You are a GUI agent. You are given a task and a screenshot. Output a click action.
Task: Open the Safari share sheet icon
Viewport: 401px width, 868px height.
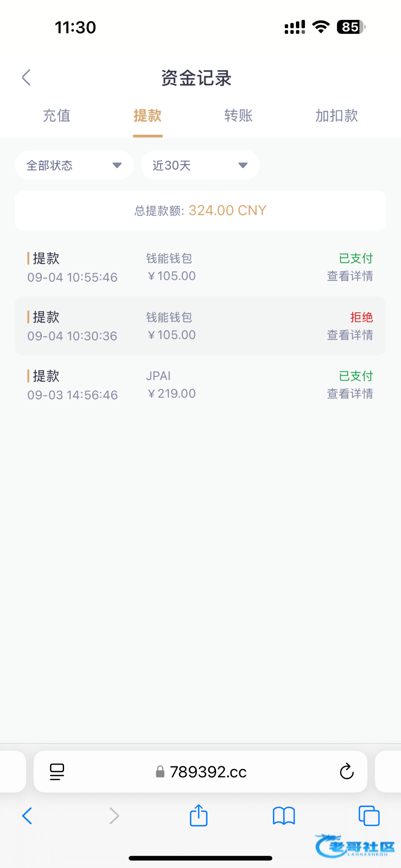[x=199, y=816]
